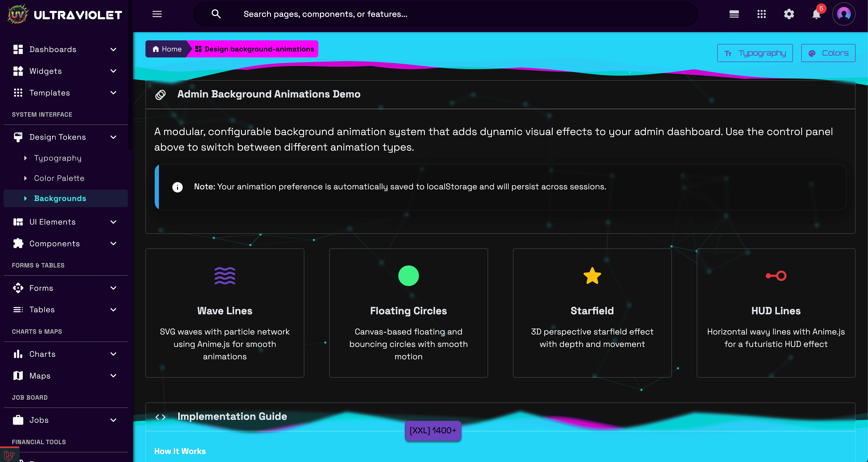
Task: Click the Floating Circles green circle
Action: coord(408,276)
